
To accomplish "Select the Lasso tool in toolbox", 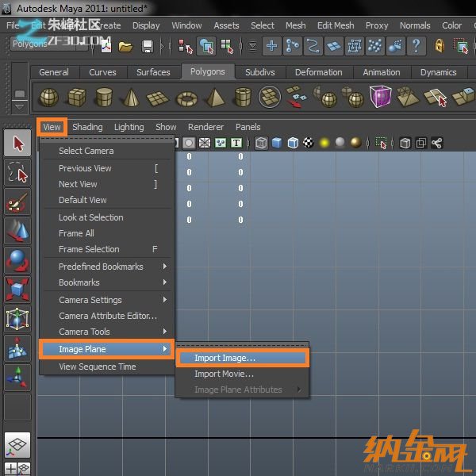I will pyautogui.click(x=17, y=172).
